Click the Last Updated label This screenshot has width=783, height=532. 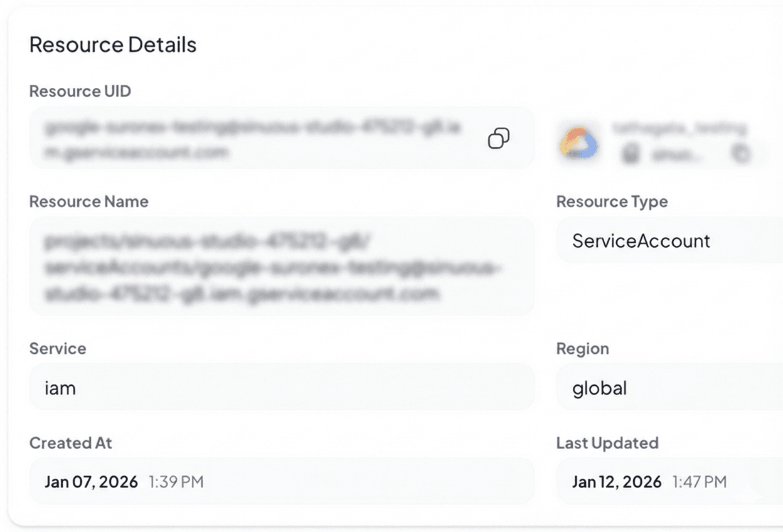[x=607, y=443]
